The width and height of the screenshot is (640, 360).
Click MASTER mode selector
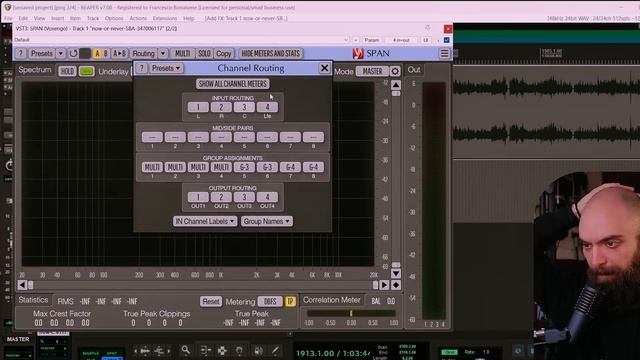[x=373, y=71]
